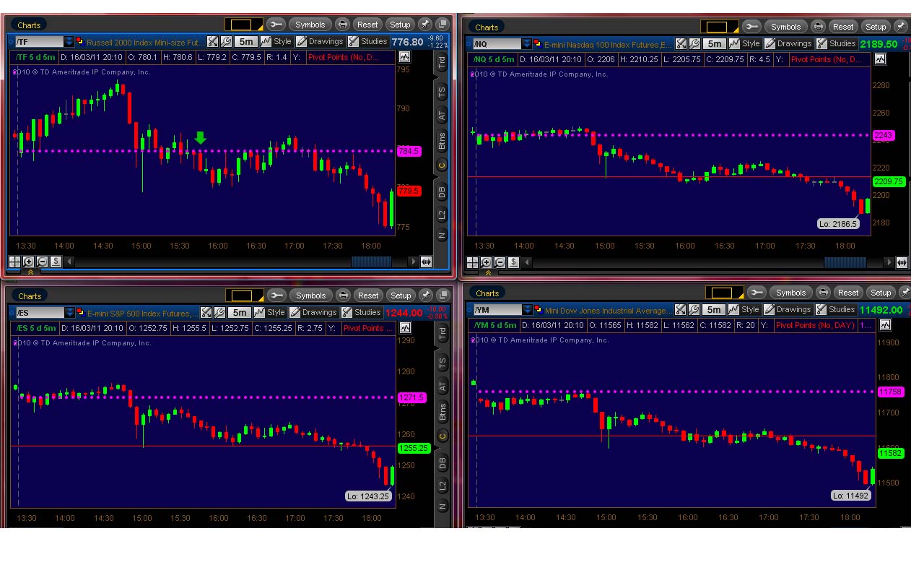Open the Drawings menu on the /NQ chart
The height and width of the screenshot is (578, 924).
tap(788, 44)
